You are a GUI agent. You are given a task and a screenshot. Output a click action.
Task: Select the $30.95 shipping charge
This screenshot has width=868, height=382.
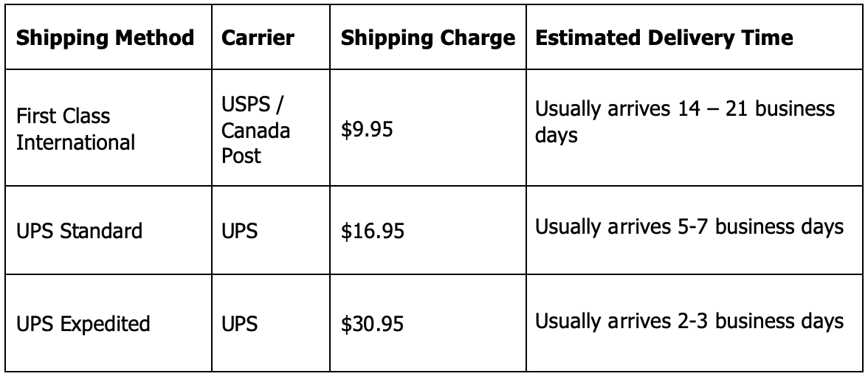coord(371,323)
